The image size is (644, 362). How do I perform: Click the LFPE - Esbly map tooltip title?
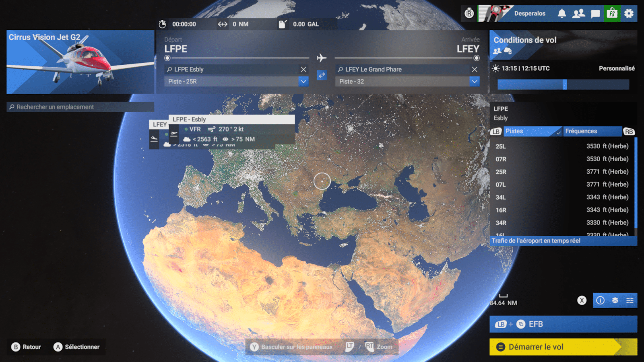tap(231, 119)
